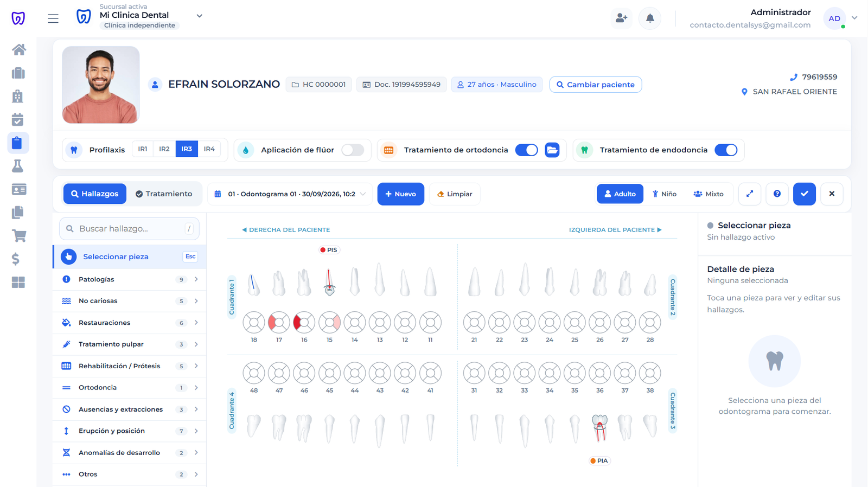Confirm with the blue checkmark button
The height and width of the screenshot is (487, 868).
coord(805,194)
